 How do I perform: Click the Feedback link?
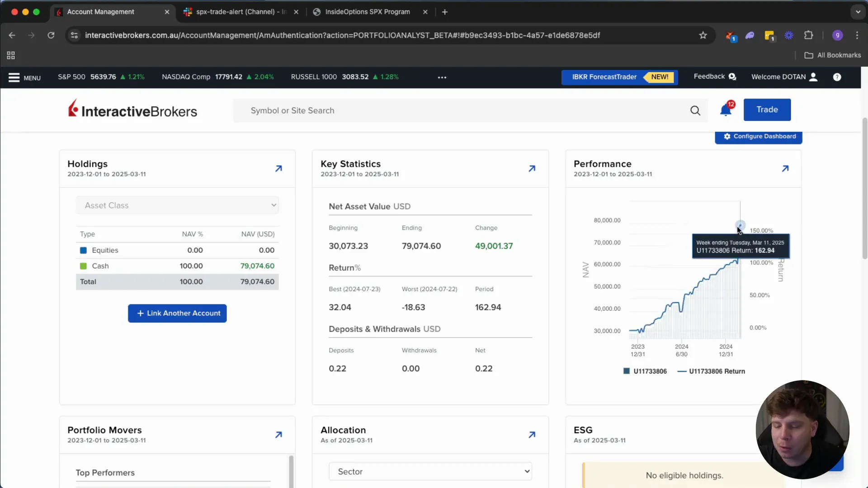coord(715,77)
